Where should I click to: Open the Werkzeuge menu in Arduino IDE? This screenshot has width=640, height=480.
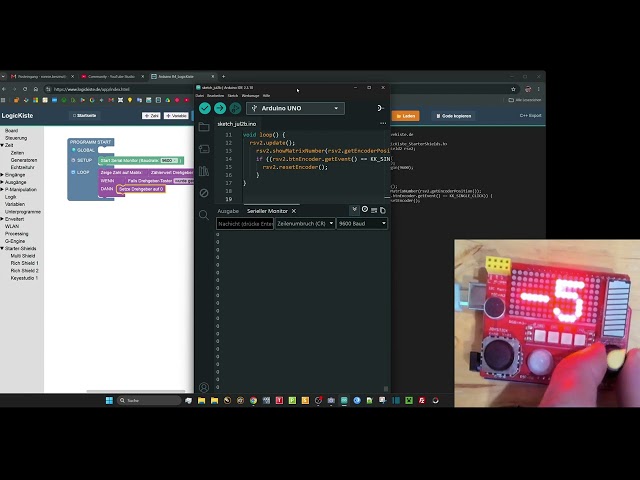[x=250, y=96]
